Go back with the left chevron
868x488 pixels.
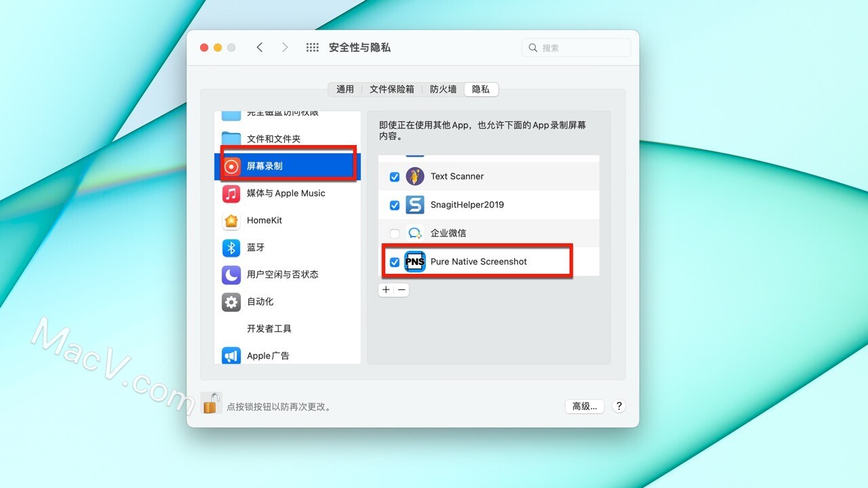click(260, 47)
